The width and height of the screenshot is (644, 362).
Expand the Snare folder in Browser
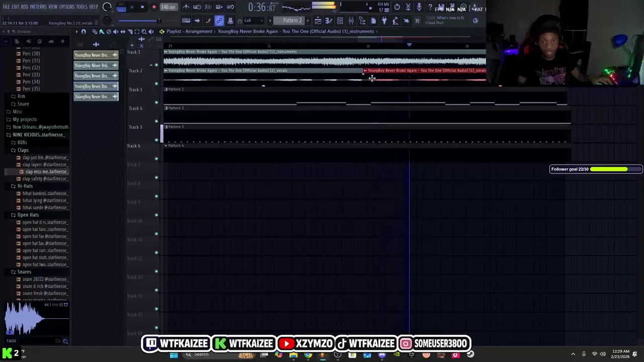click(23, 104)
